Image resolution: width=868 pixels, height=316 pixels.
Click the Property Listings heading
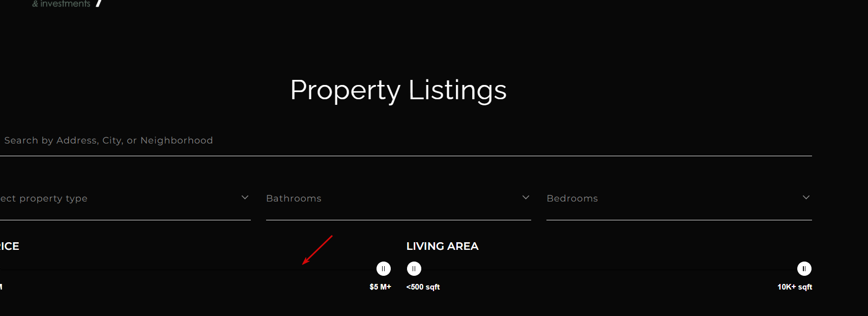[398, 90]
